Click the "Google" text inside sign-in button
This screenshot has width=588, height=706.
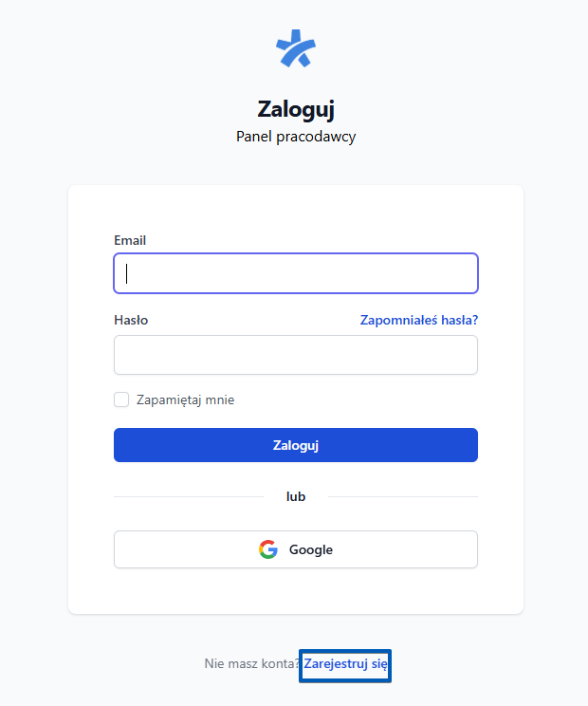311,549
